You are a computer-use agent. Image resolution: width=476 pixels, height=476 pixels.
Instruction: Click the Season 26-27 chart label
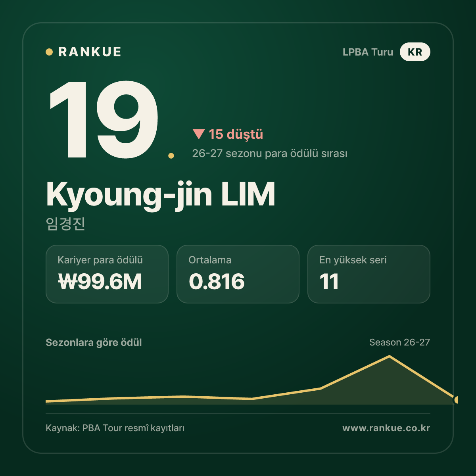(x=399, y=342)
